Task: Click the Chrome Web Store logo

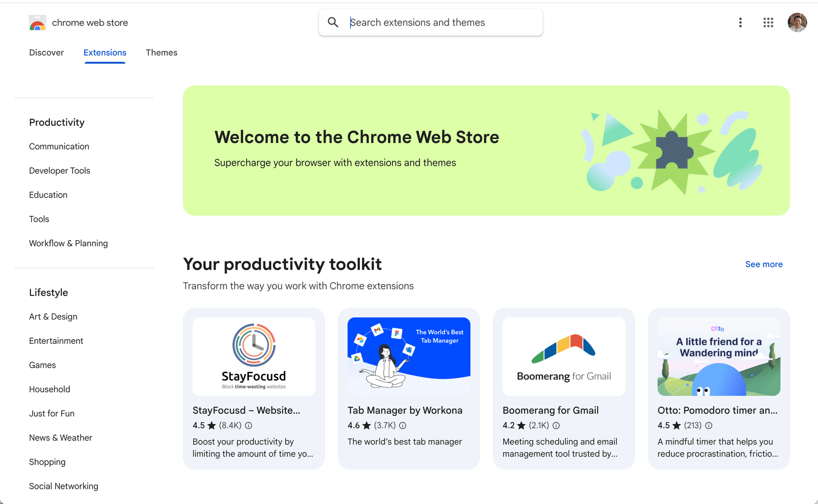Action: click(x=37, y=22)
